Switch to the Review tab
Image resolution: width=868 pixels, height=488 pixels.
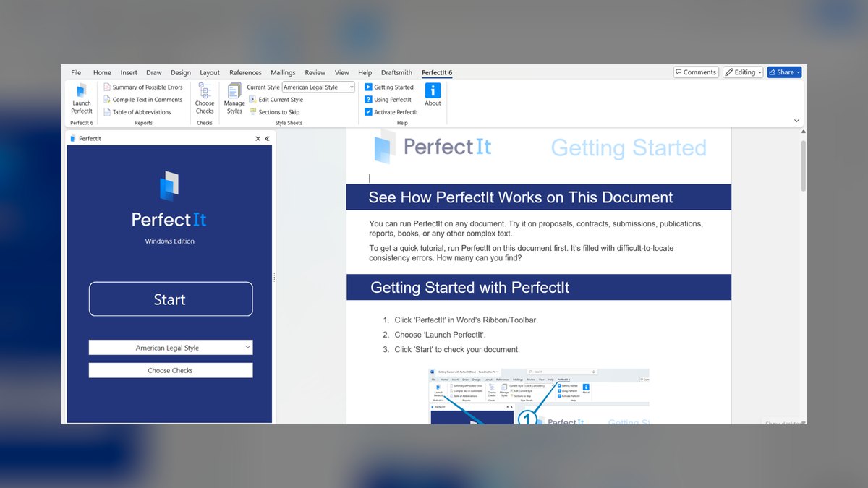coord(315,72)
